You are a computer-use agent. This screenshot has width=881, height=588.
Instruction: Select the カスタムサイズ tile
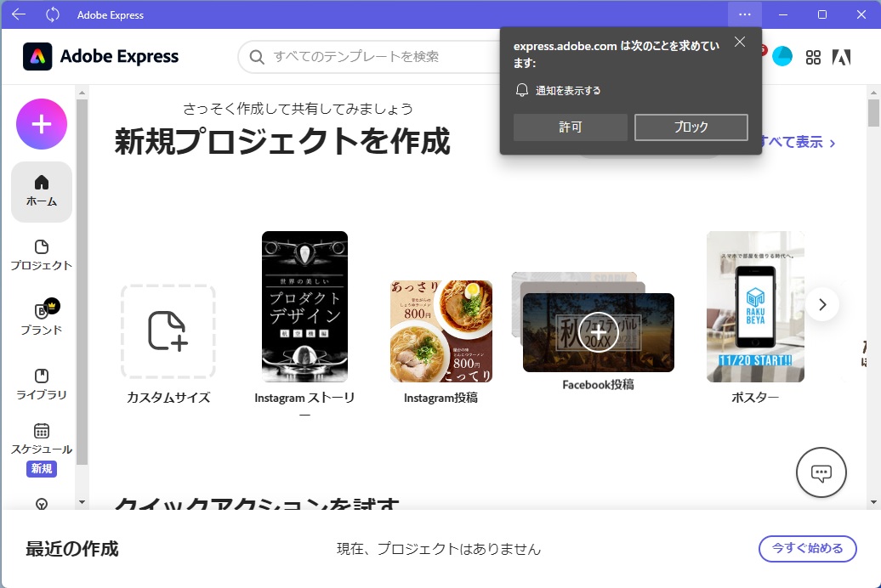[x=168, y=331]
